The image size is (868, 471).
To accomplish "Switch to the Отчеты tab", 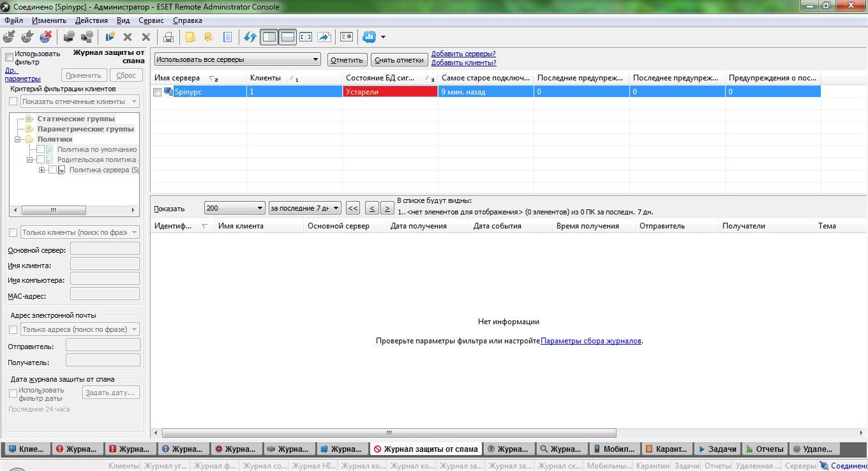I will pos(765,449).
